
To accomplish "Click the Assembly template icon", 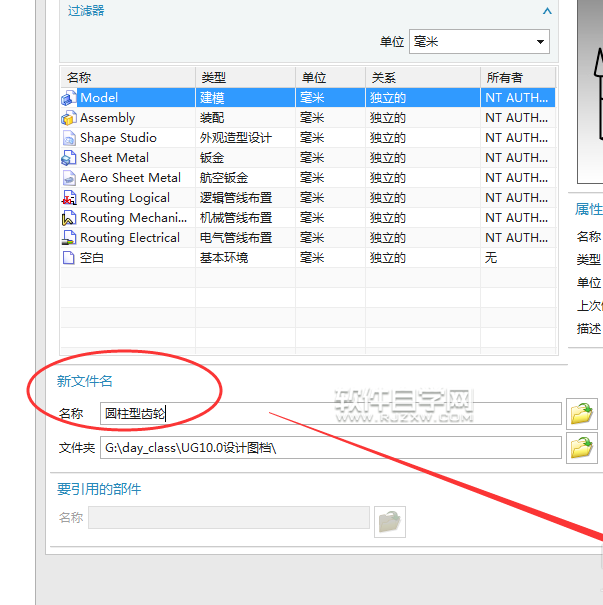I will tap(69, 118).
